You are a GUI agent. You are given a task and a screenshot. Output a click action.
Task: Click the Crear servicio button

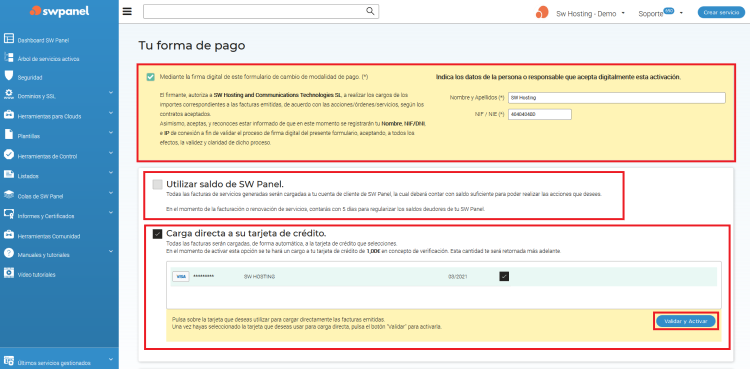tap(721, 13)
